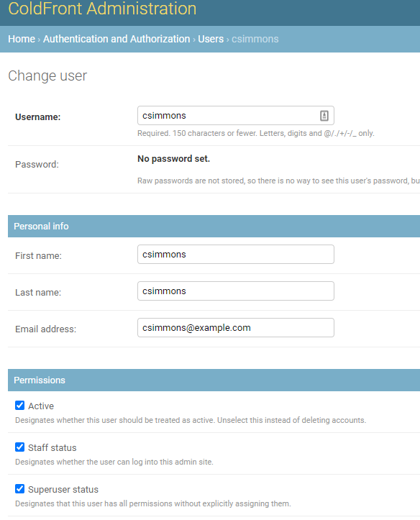This screenshot has height=520, width=420.
Task: Click the ColdFront Administration header title
Action: pyautogui.click(x=102, y=9)
